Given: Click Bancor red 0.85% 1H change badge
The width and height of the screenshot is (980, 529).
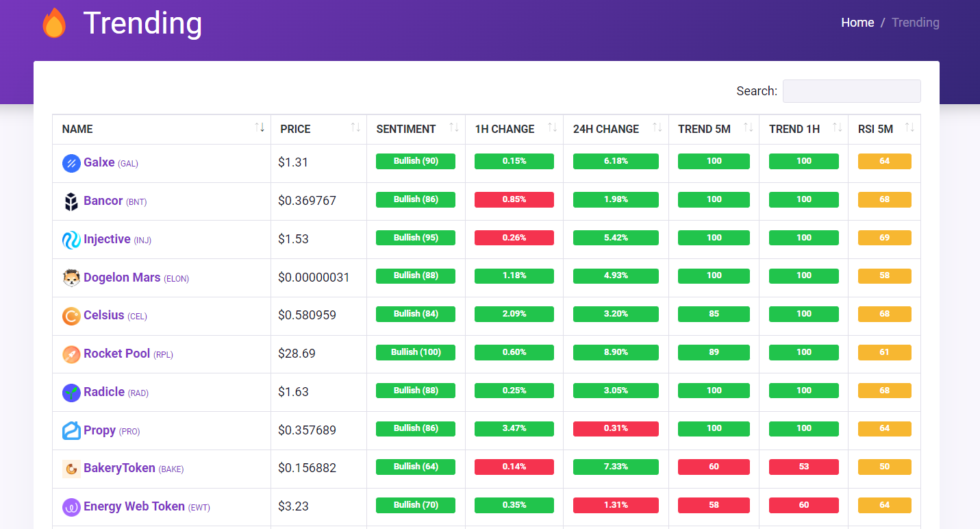Looking at the screenshot, I should click(x=514, y=199).
